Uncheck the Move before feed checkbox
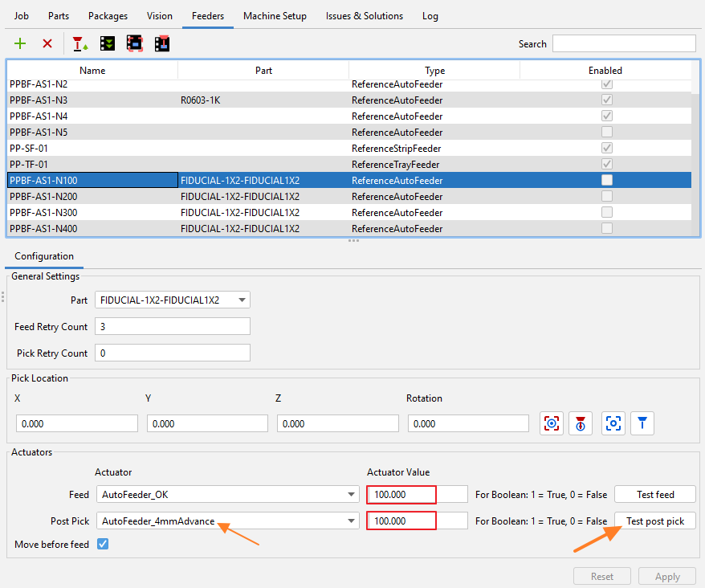This screenshot has width=705, height=588. click(x=102, y=545)
